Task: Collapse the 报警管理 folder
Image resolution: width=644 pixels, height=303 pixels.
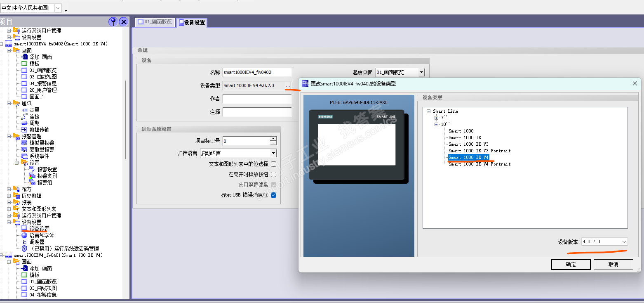Action: [x=9, y=136]
